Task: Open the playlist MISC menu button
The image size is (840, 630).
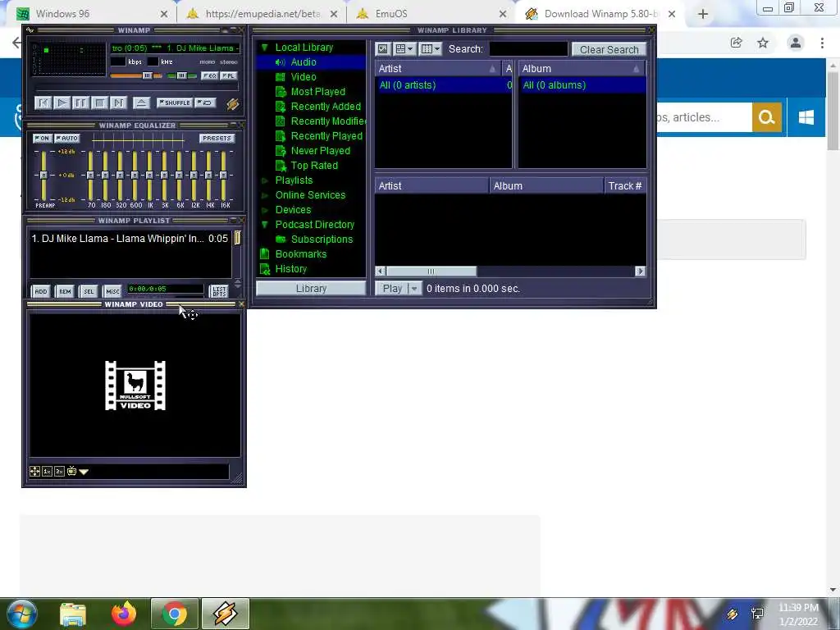Action: point(112,291)
